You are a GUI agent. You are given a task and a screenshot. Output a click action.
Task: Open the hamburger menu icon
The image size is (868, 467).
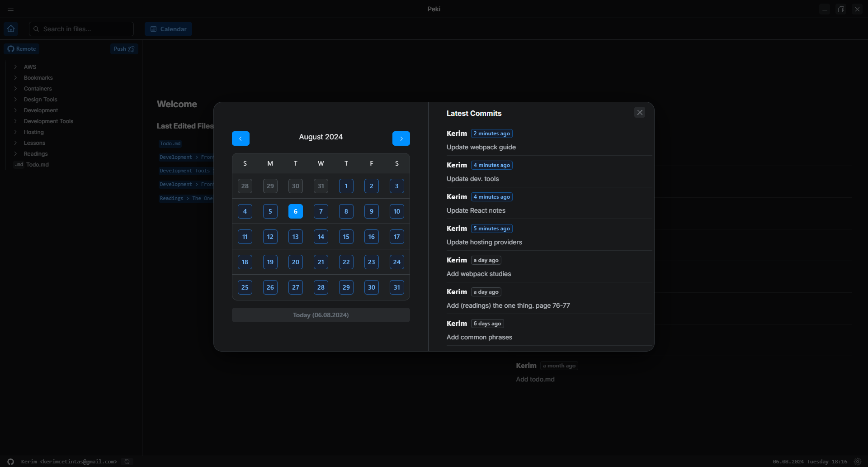(10, 9)
